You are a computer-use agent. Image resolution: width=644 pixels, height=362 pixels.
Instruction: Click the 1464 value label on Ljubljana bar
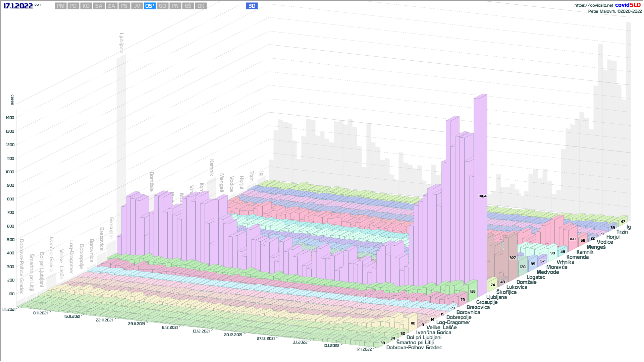pos(482,196)
